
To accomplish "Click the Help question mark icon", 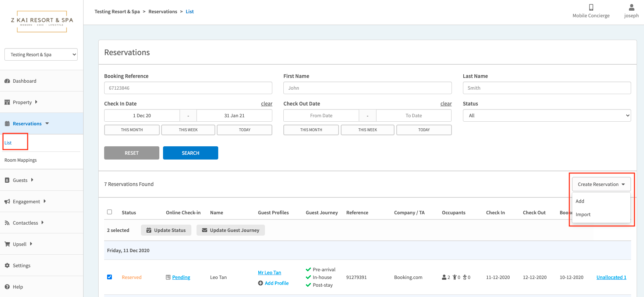I will [x=7, y=287].
